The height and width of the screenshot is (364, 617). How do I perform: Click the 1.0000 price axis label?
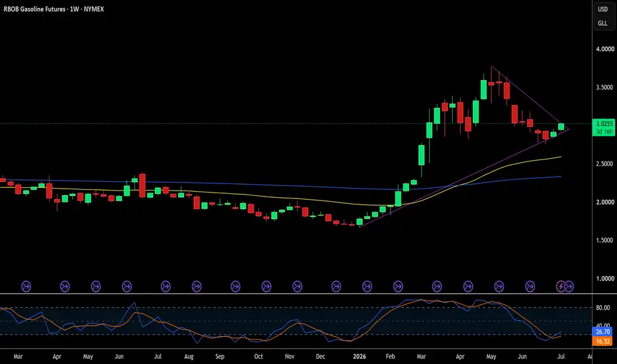tap(605, 279)
